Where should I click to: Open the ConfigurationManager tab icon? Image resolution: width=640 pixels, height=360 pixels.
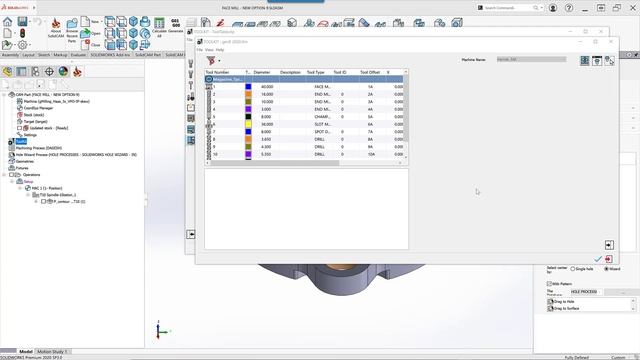pos(36,71)
